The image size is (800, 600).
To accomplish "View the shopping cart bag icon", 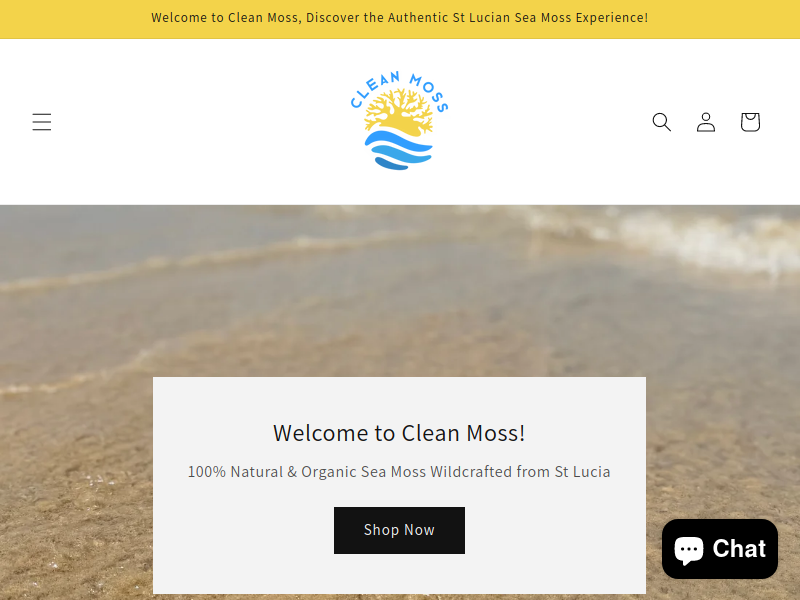I will pos(751,122).
